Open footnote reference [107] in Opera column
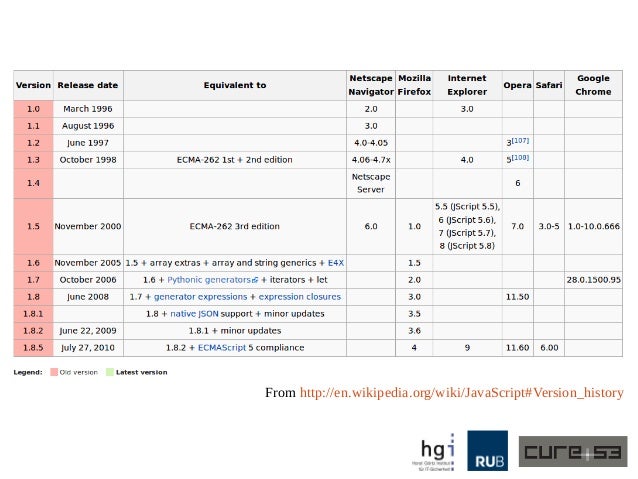638x479 pixels. [520, 140]
